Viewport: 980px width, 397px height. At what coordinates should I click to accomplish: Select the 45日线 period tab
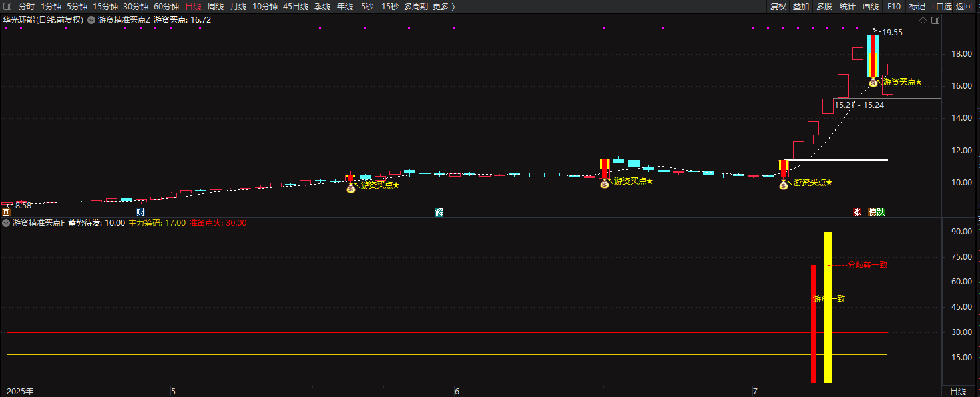(296, 7)
